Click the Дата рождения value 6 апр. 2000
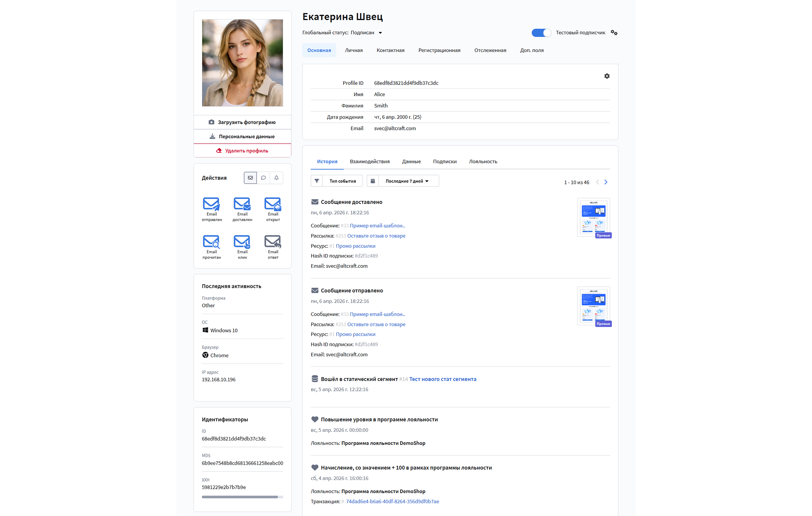The image size is (812, 516). pyautogui.click(x=397, y=117)
